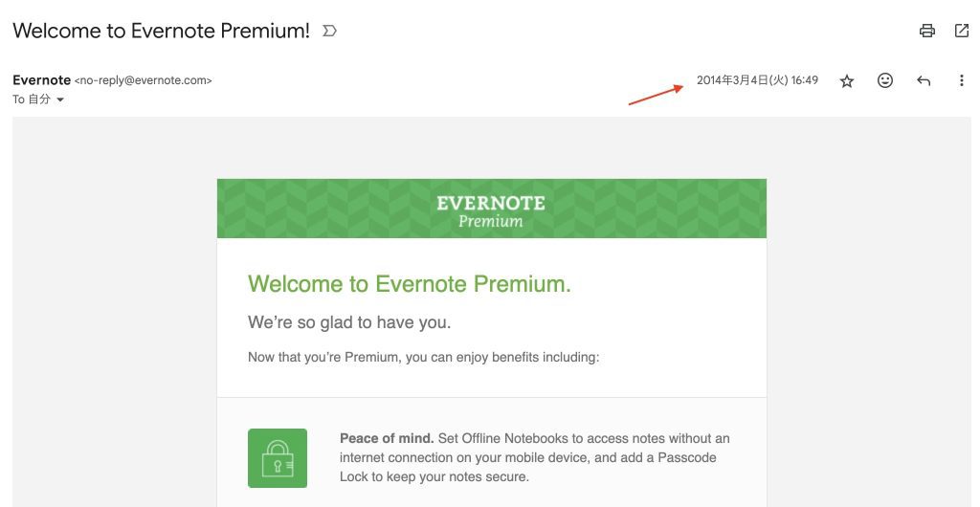Viewport: 980px width, 507px height.
Task: Click the sender name Evernote
Action: [x=42, y=80]
